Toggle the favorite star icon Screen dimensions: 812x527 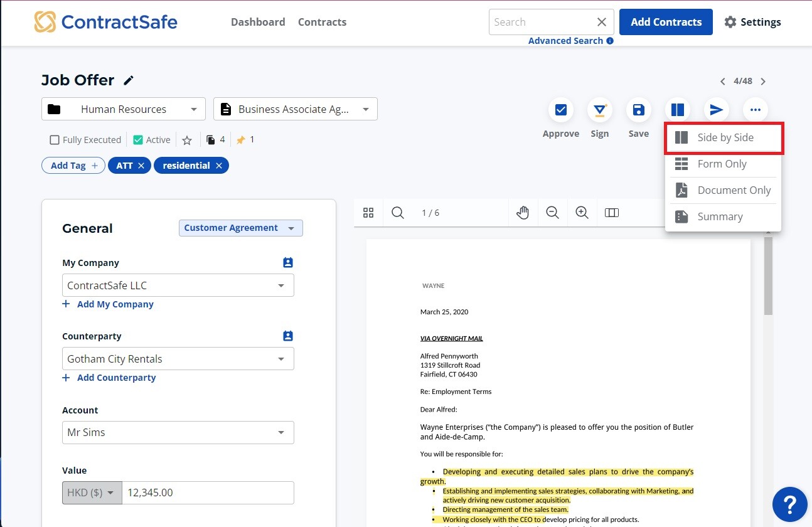[x=186, y=140]
